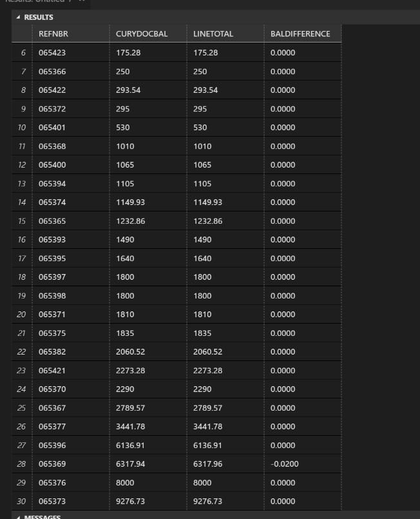Click the LINETOTAL cell 9276.73
The height and width of the screenshot is (519, 420).
(210, 501)
